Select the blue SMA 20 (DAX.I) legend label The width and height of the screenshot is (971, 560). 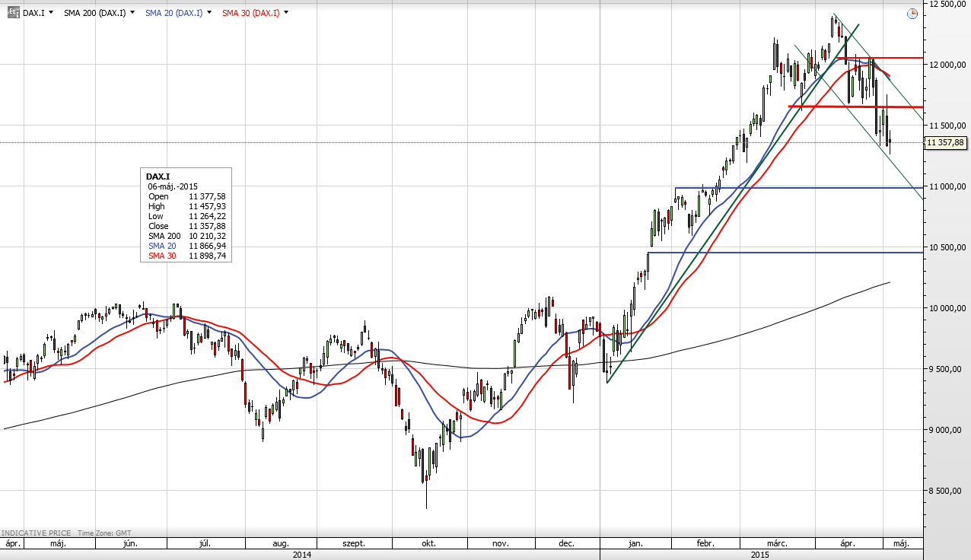click(174, 13)
